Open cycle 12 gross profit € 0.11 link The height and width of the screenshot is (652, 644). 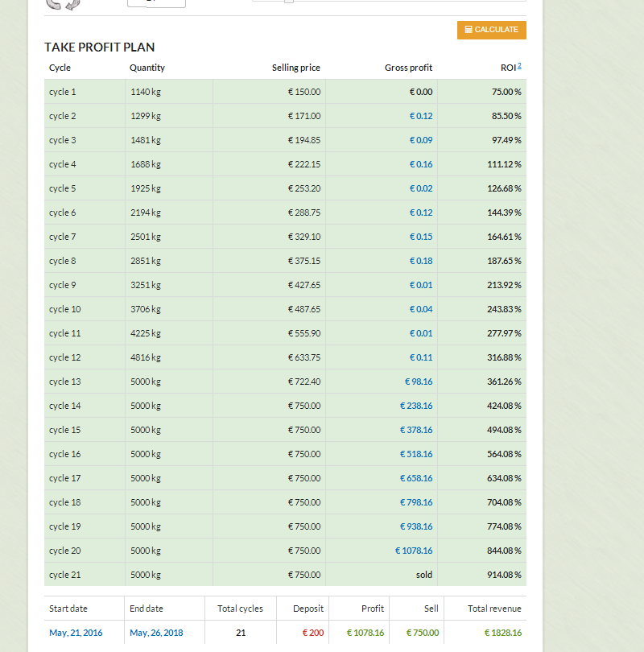click(421, 357)
